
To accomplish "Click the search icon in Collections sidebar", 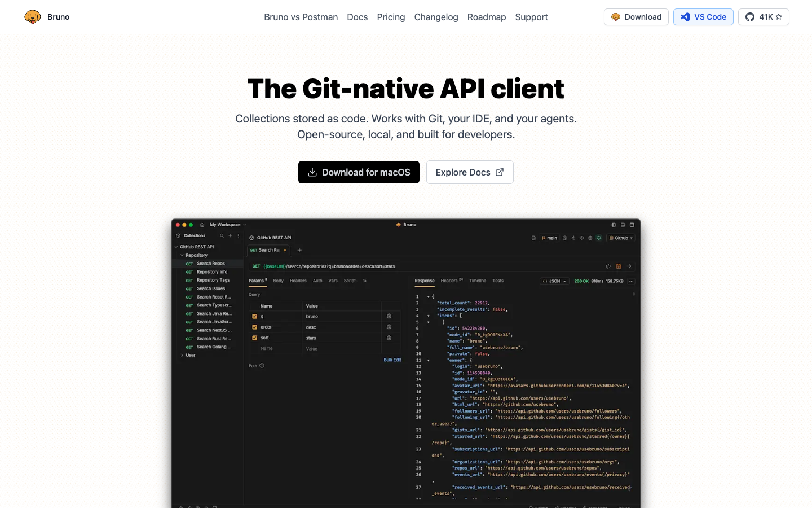I will (222, 236).
